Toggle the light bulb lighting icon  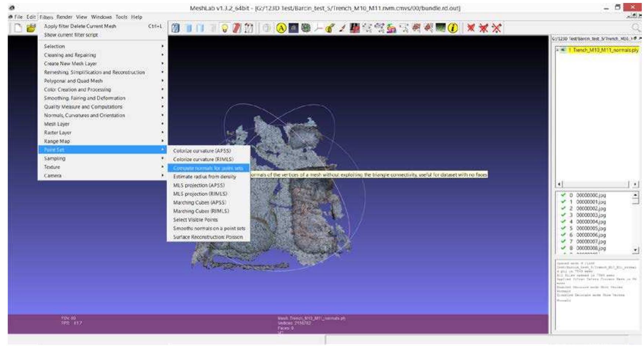(x=225, y=28)
